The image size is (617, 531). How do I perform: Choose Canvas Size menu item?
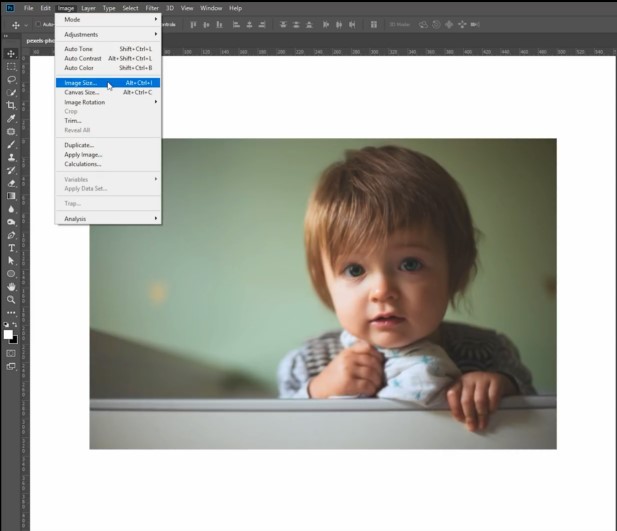pos(108,92)
